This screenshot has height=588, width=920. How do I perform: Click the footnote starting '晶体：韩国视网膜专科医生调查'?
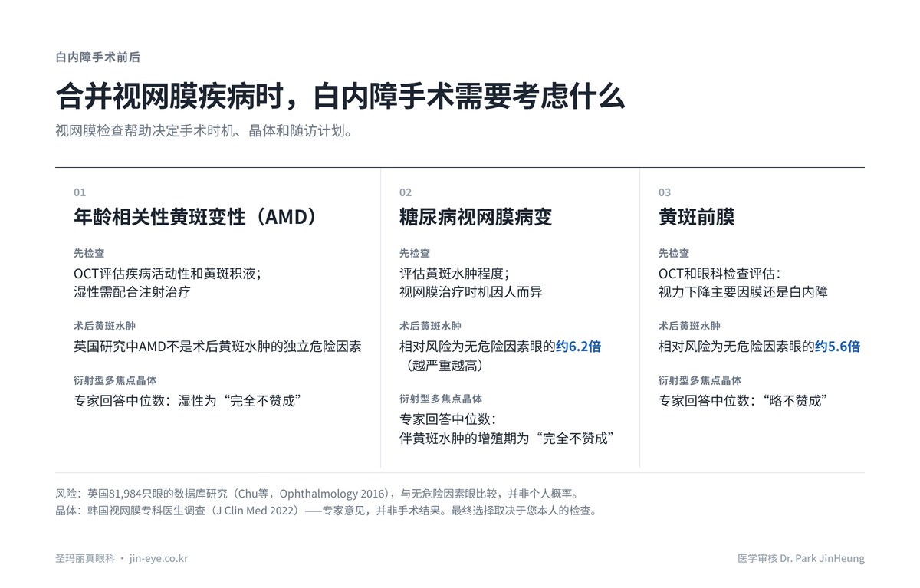tap(326, 510)
